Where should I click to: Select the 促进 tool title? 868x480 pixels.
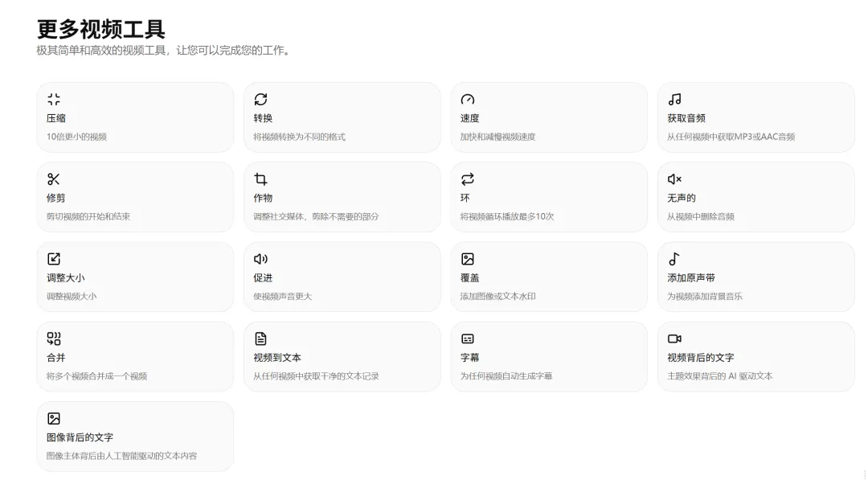click(x=263, y=277)
